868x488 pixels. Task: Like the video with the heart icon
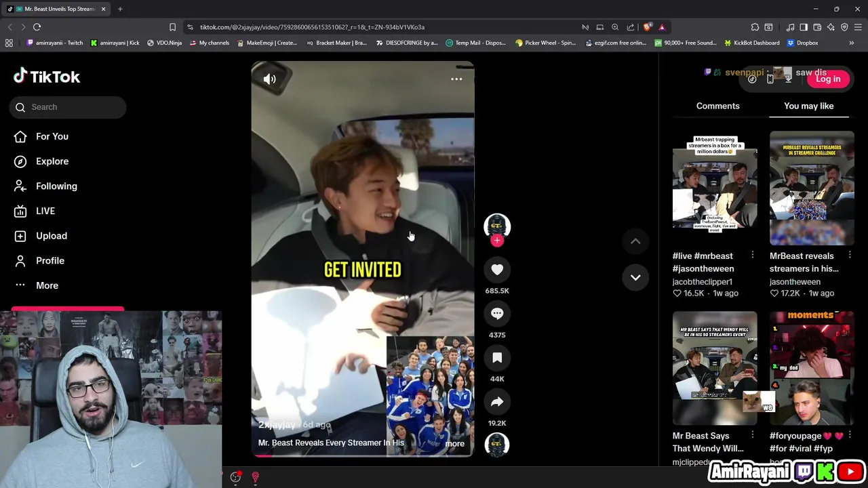click(497, 270)
